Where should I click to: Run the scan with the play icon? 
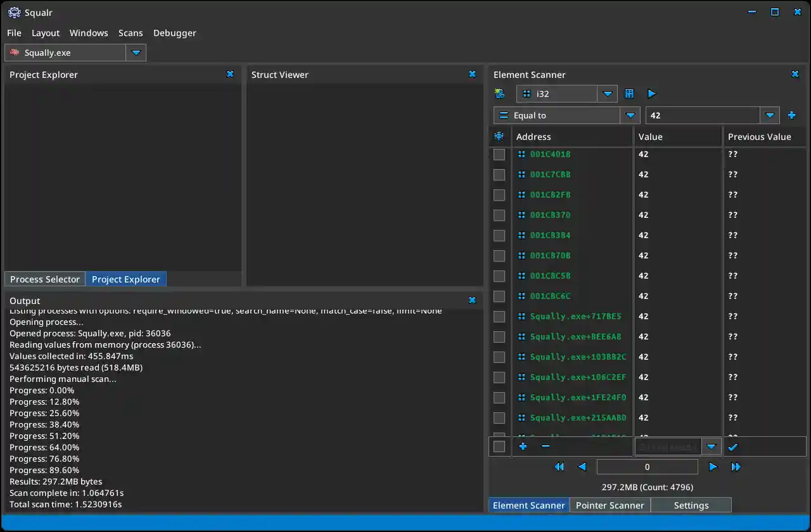tap(651, 94)
